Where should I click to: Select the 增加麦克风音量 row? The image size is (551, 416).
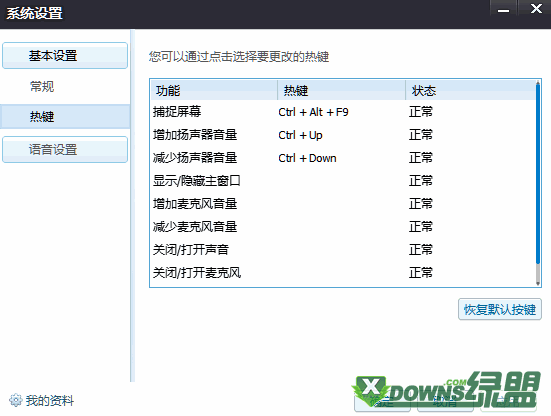[x=343, y=204]
